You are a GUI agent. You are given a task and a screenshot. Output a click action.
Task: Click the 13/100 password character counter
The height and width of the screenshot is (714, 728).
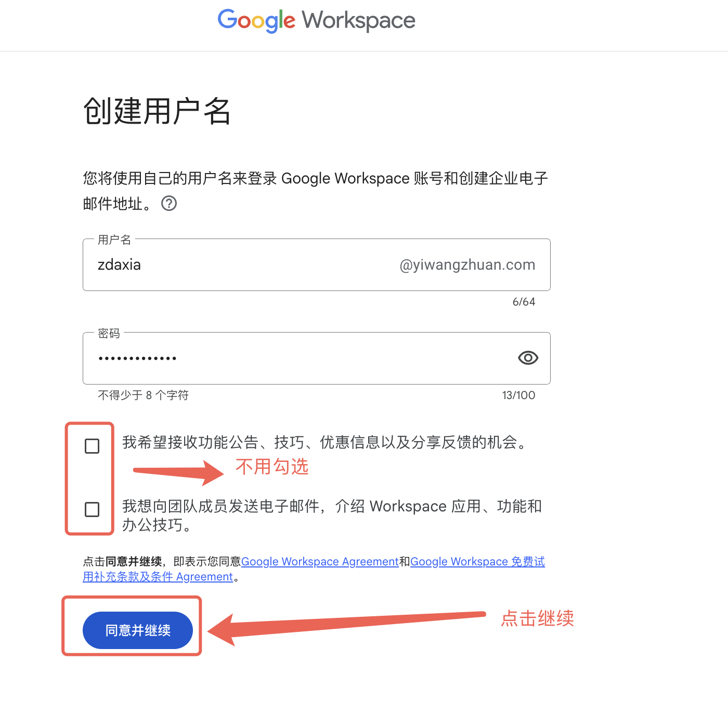click(x=518, y=395)
